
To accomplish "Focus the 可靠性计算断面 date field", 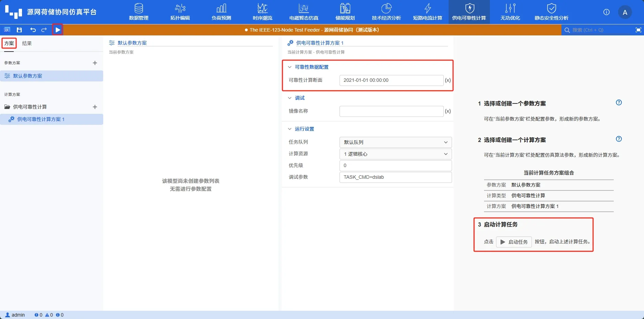I will click(x=391, y=80).
